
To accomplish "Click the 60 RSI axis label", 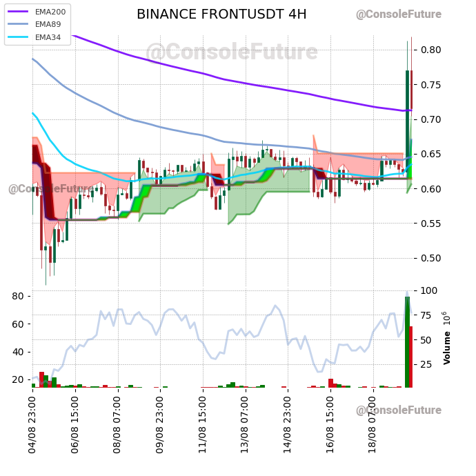I will coord(18,324).
